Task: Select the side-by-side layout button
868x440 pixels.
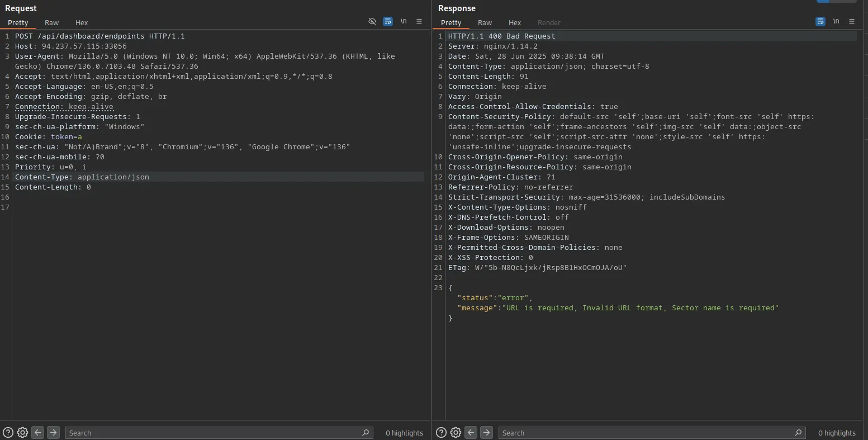Action: tap(823, 1)
